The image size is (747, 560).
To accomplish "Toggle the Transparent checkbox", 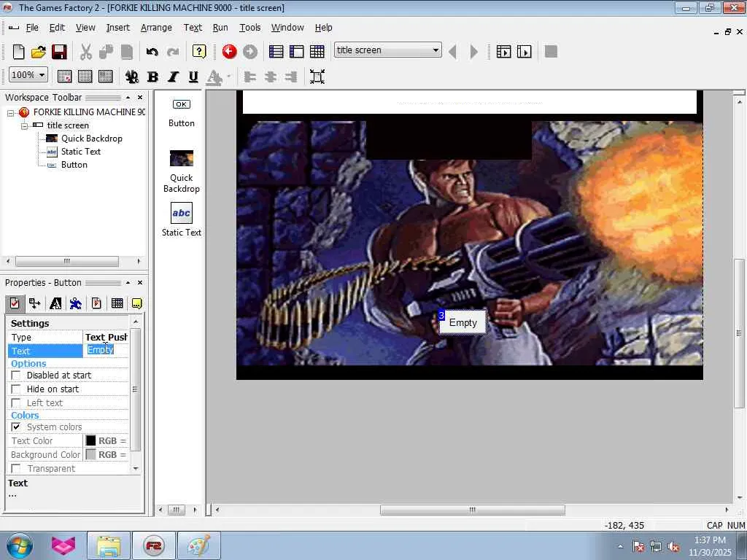I will [x=16, y=469].
